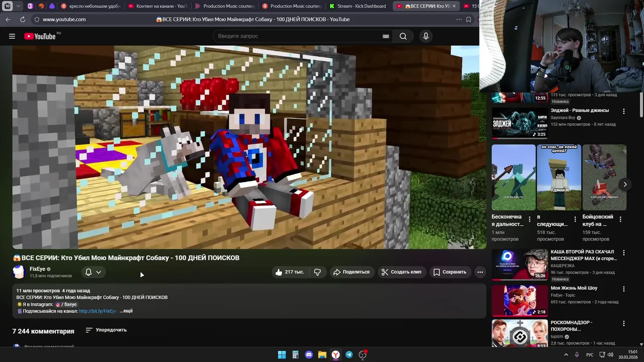644x362 pixels.
Task: Open FixEye channel name link
Action: [37, 269]
